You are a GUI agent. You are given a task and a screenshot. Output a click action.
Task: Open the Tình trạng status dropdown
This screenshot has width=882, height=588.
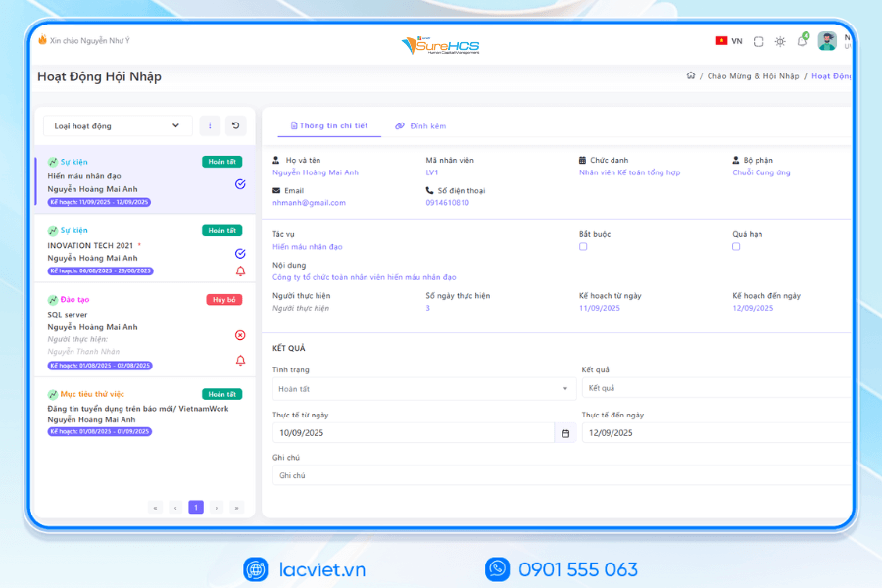pyautogui.click(x=423, y=389)
